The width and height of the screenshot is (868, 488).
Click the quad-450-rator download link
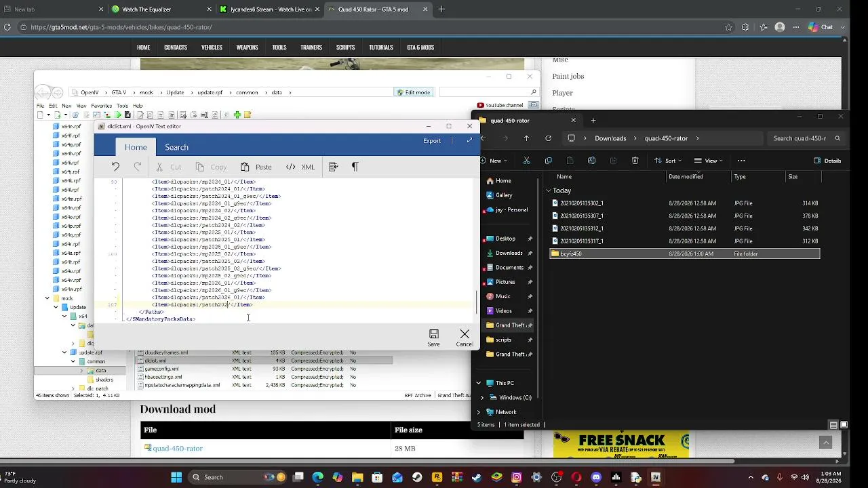(178, 449)
